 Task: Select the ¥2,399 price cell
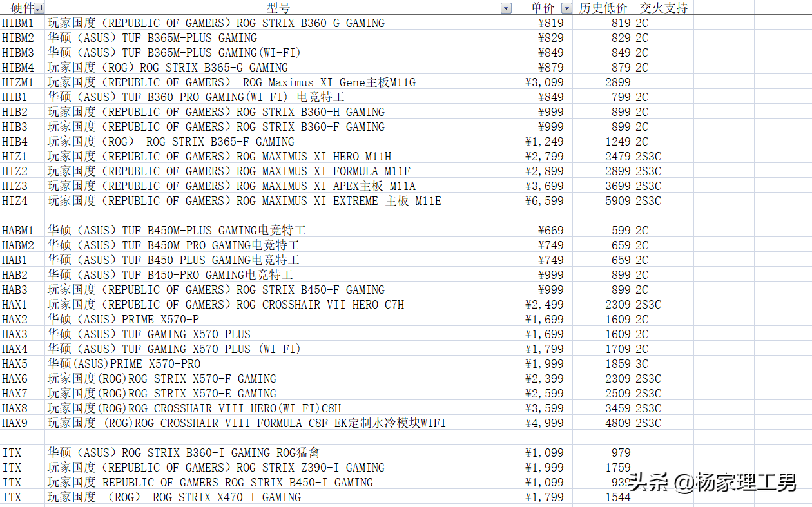click(x=543, y=379)
